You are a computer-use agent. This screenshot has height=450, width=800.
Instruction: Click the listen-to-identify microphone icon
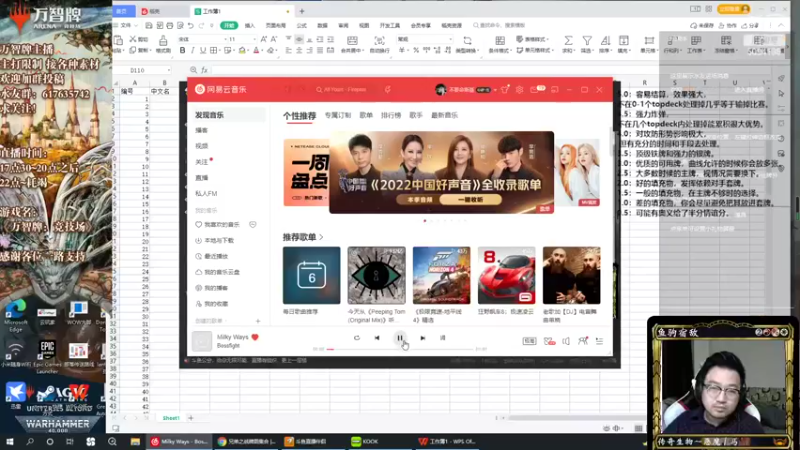[x=388, y=89]
